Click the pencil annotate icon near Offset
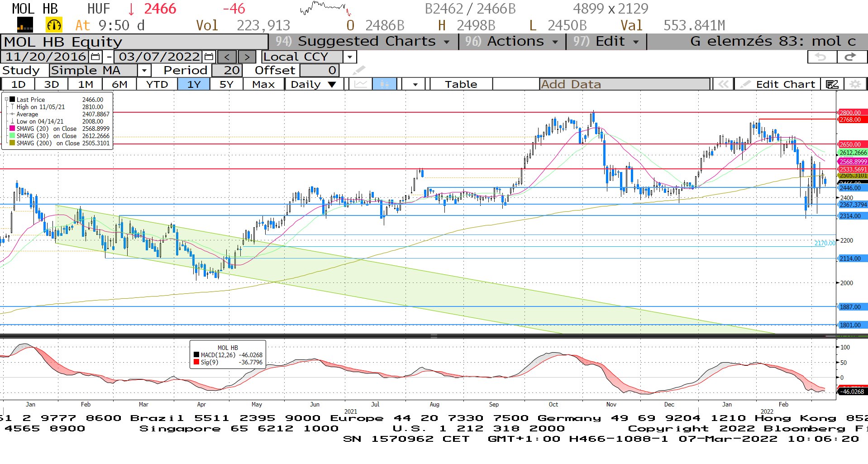This screenshot has width=868, height=464. (359, 70)
